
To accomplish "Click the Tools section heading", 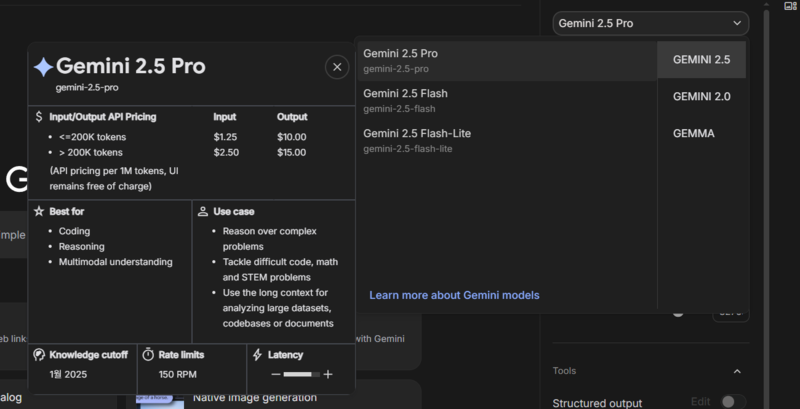I will (x=564, y=371).
